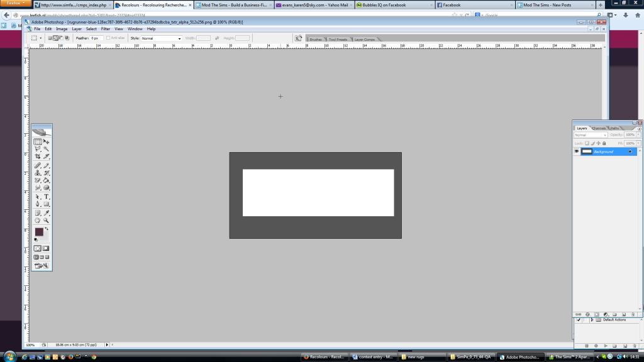Viewport: 644px width, 362px height.
Task: Open the Brushes palette tab
Action: click(316, 40)
